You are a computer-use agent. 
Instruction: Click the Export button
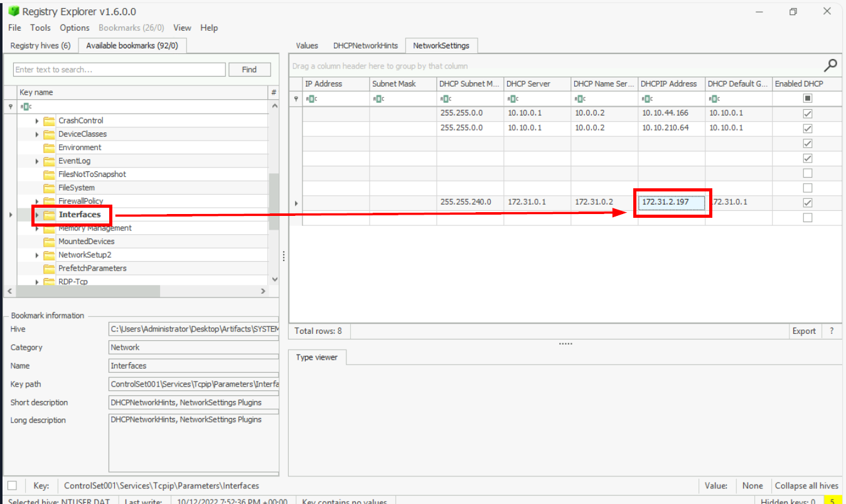[x=803, y=331]
